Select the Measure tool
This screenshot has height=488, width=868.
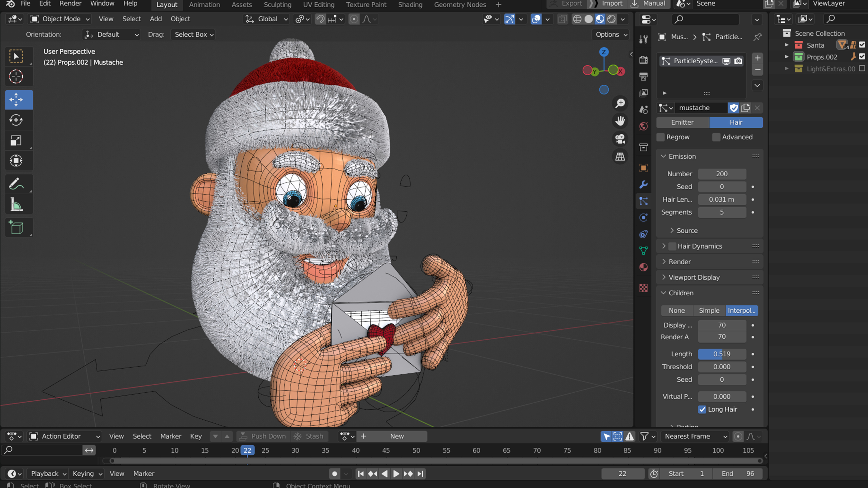(16, 204)
